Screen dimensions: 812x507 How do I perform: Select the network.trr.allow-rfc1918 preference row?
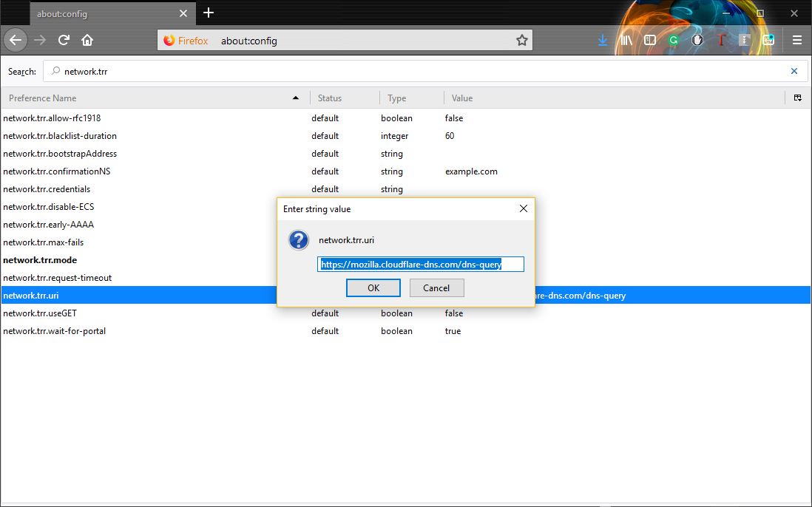coord(148,118)
